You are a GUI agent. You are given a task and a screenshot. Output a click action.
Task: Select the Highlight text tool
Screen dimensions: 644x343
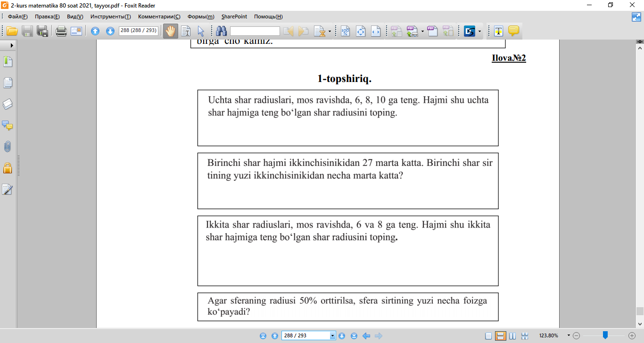[x=498, y=32]
